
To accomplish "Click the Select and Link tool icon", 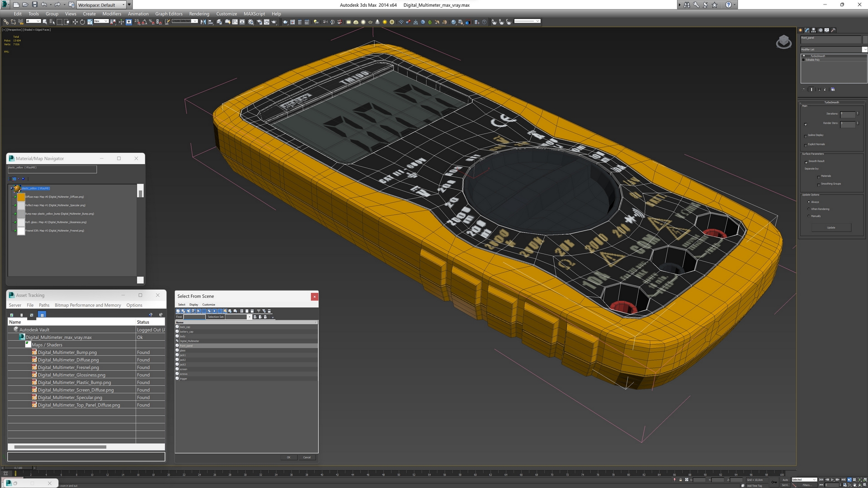I will (6, 22).
